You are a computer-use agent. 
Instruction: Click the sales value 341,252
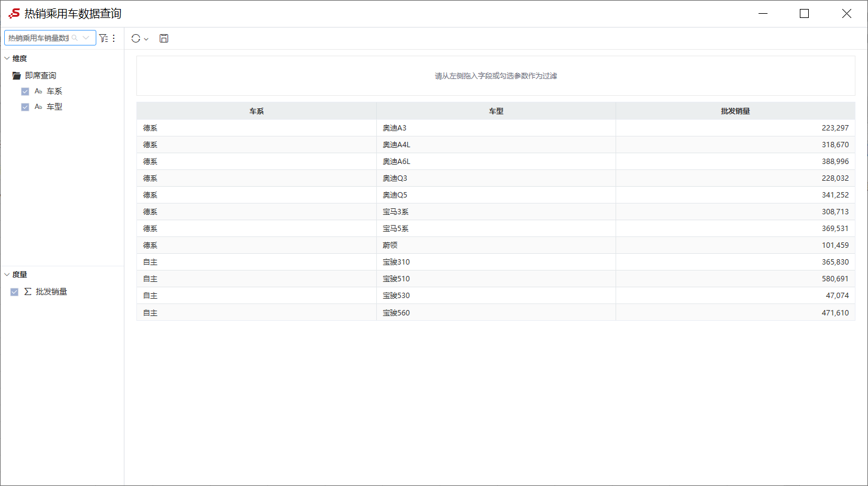click(x=835, y=195)
